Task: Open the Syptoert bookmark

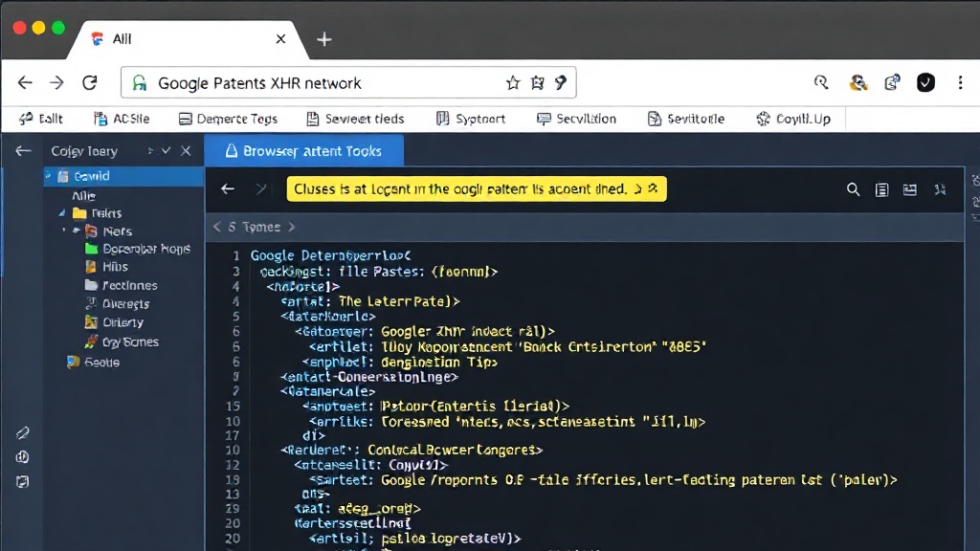Action: 471,119
